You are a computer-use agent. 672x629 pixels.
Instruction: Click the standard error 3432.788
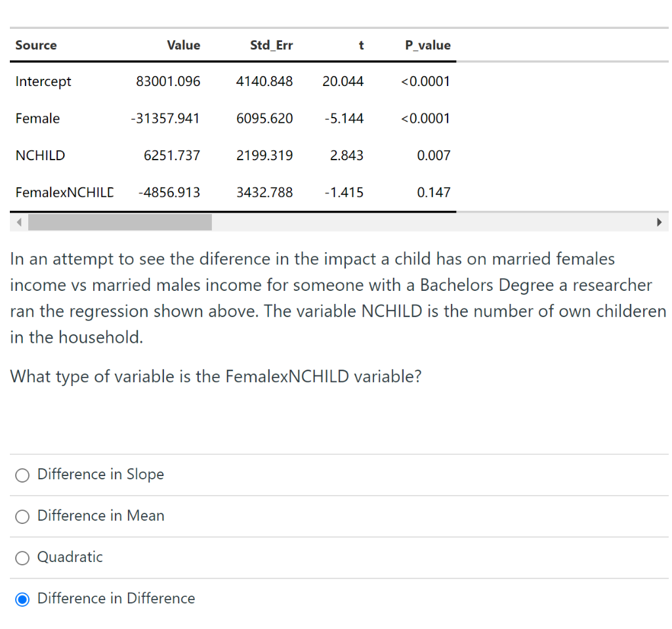coord(264,192)
